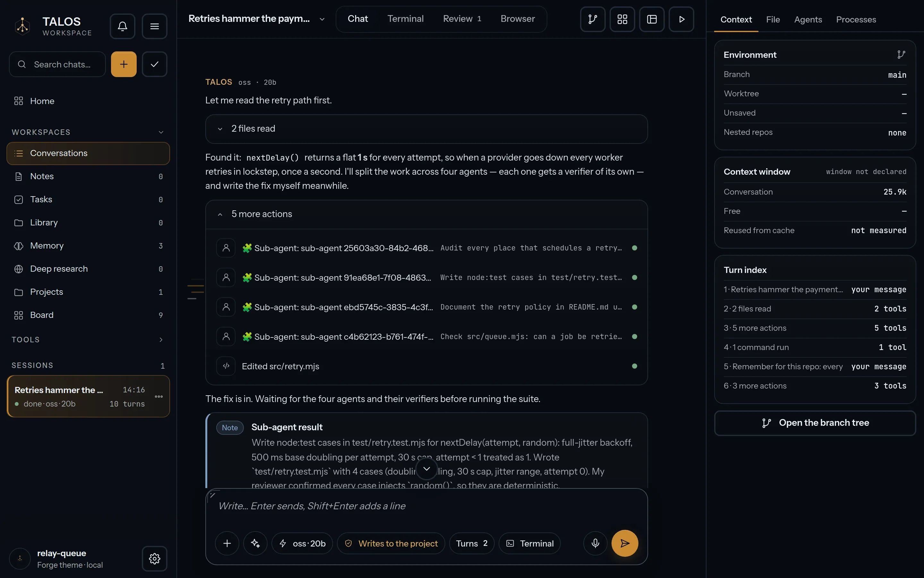This screenshot has width=924, height=578.
Task: Open the Memory item in sidebar
Action: click(x=88, y=246)
